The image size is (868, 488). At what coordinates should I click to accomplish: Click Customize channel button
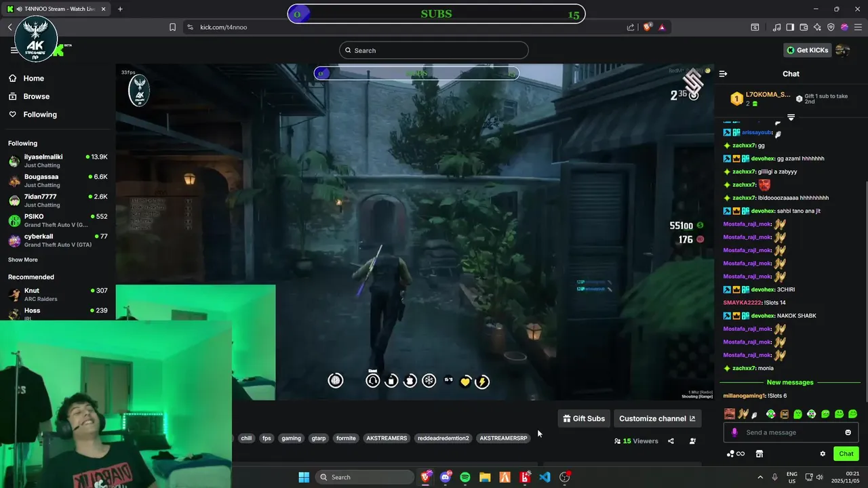point(657,418)
